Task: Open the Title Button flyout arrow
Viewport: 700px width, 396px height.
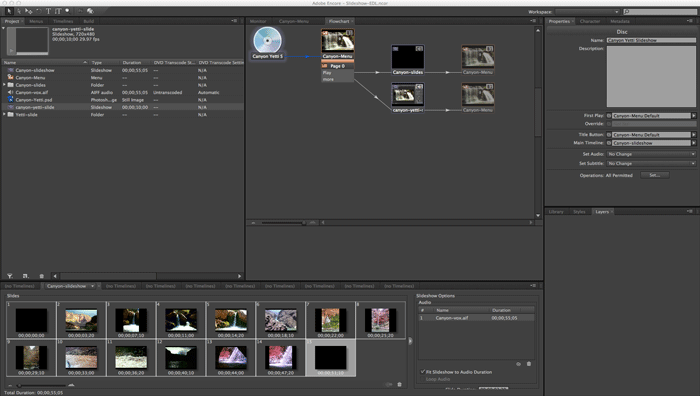Action: coord(694,135)
